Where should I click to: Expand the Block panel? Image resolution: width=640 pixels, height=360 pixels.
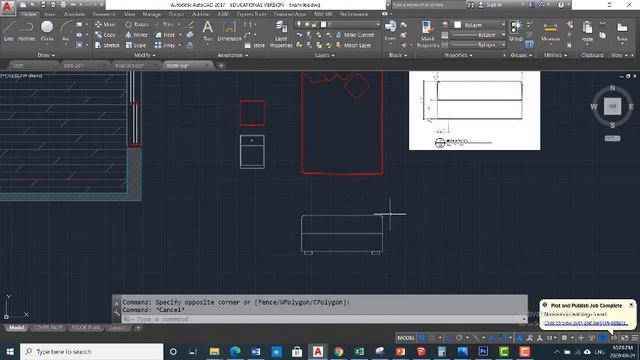(x=398, y=55)
